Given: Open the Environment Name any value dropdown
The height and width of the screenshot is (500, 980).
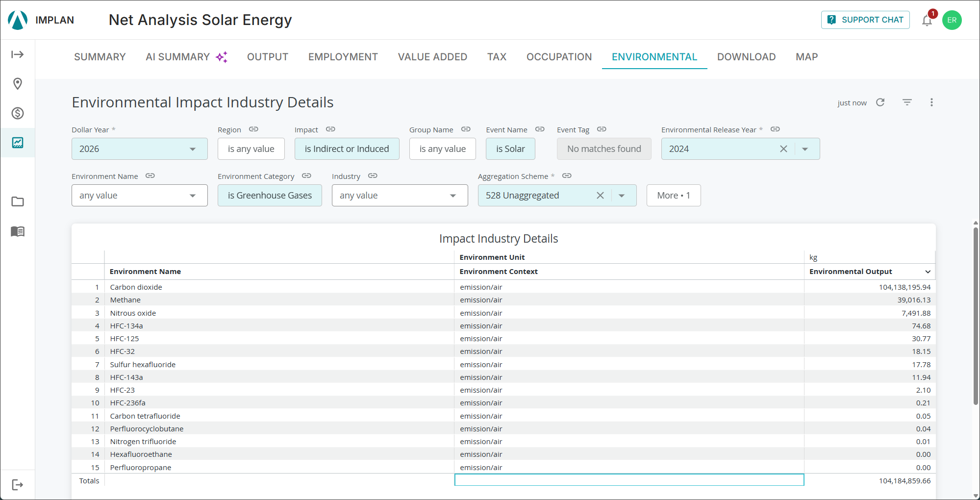Looking at the screenshot, I should (x=140, y=196).
